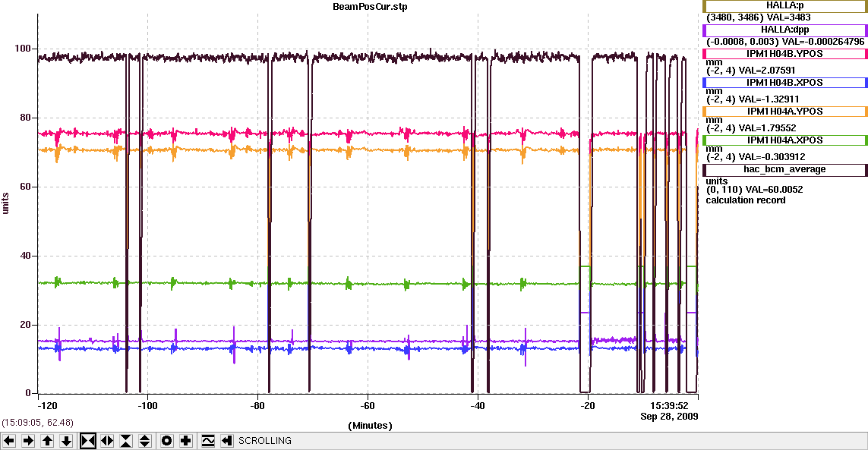Click the vertical zoom-out up/down triangles icon

[144, 441]
